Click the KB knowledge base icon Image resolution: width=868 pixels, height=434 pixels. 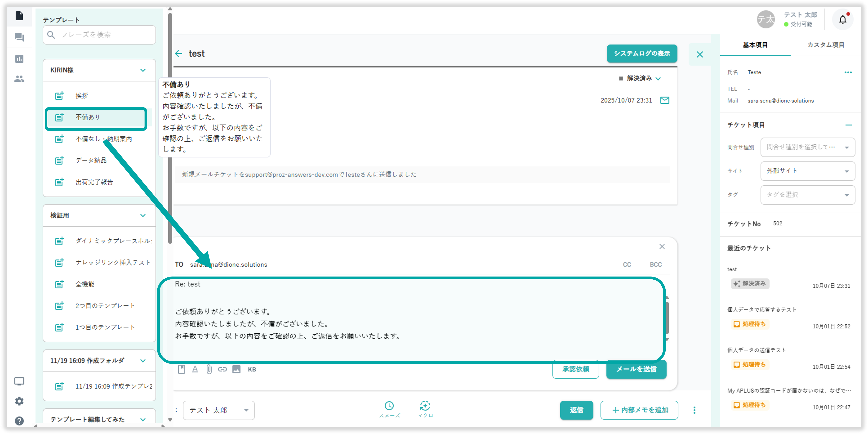click(252, 369)
